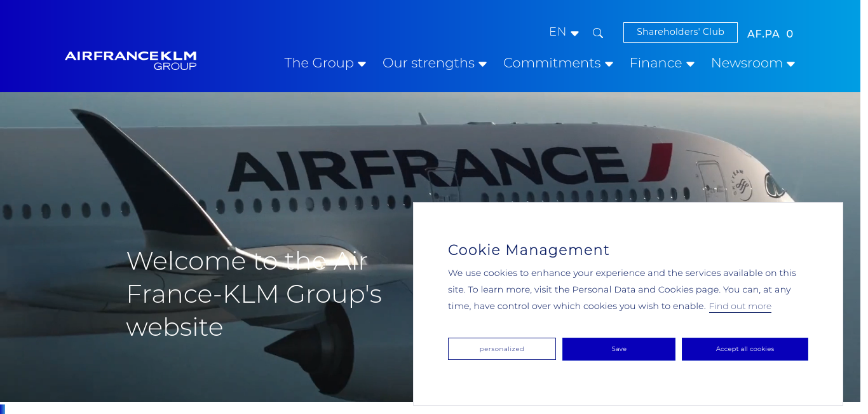Accept all cookies
The height and width of the screenshot is (414, 868).
(x=745, y=349)
